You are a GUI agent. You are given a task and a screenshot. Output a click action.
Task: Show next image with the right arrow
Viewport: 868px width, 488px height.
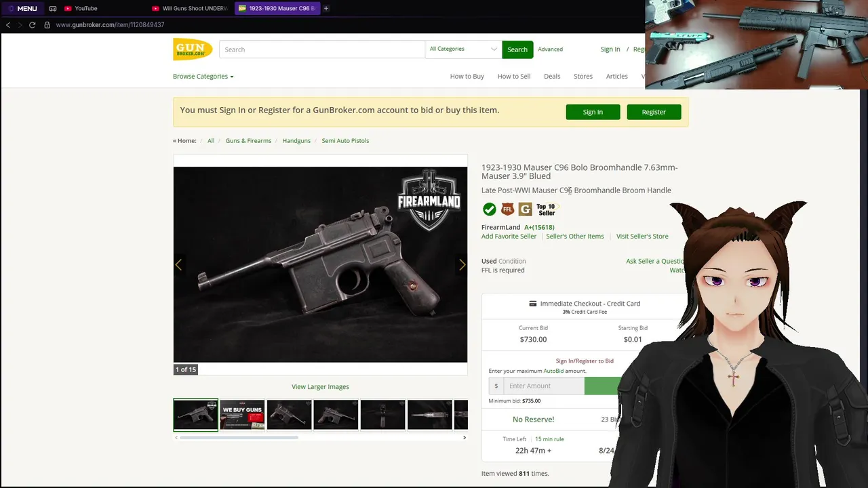pyautogui.click(x=462, y=265)
